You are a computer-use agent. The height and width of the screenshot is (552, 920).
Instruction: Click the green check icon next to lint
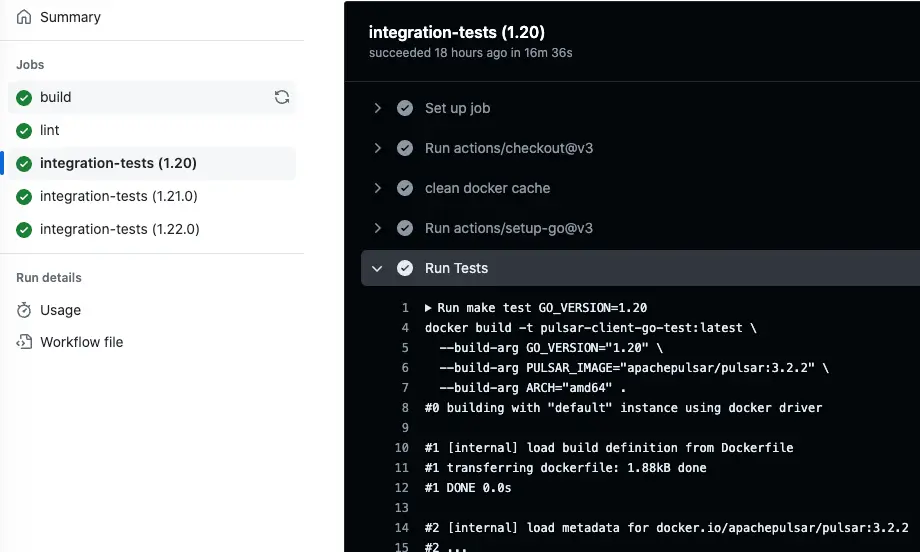24,130
